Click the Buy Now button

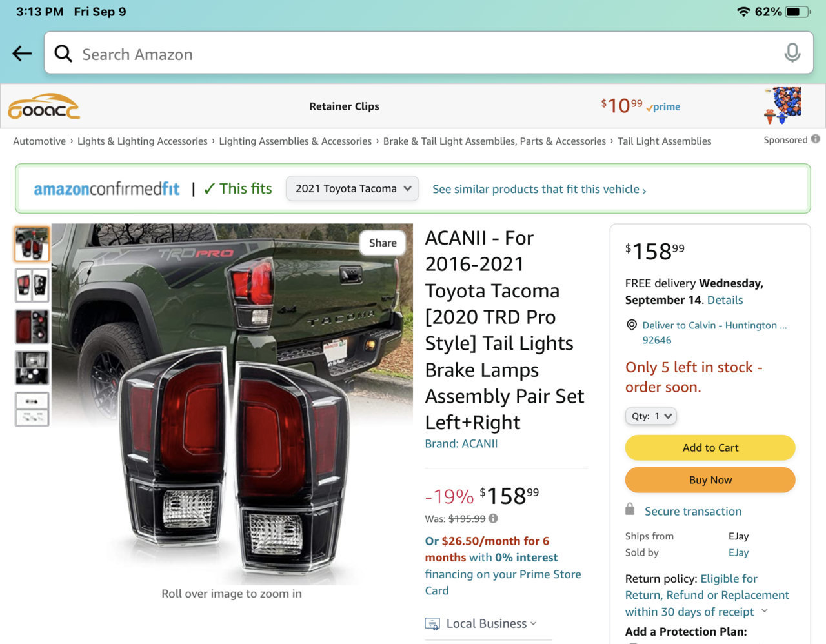tap(710, 480)
